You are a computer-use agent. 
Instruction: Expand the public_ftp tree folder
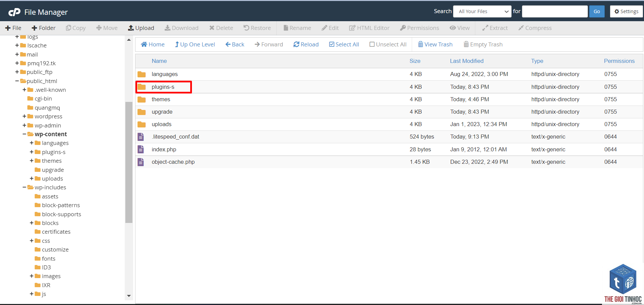[17, 72]
